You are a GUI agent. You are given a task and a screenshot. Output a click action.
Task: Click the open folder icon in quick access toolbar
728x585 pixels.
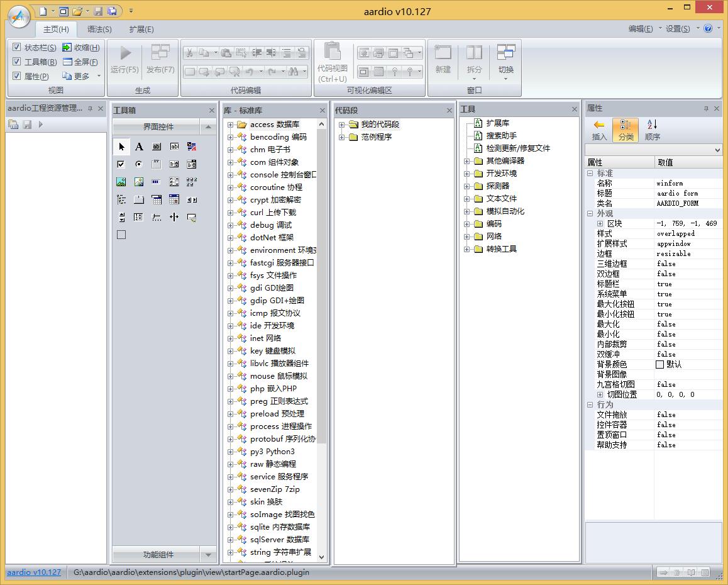(x=77, y=11)
